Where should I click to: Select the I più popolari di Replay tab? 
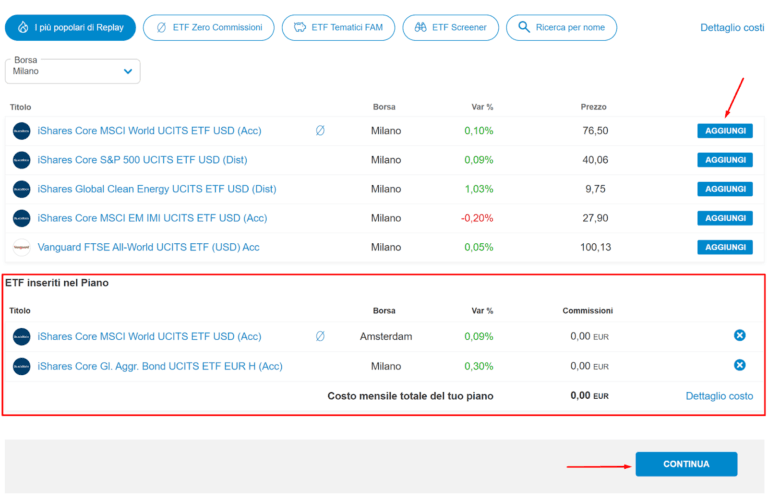point(70,28)
